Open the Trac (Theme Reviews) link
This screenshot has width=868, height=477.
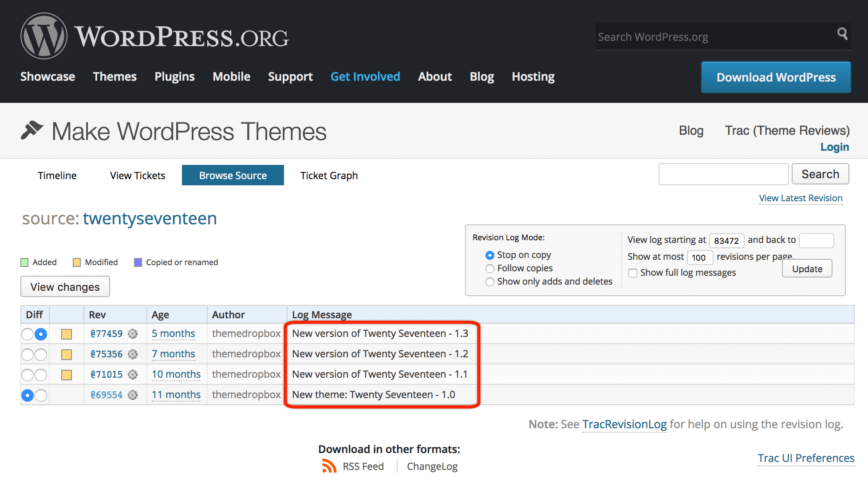pos(787,130)
